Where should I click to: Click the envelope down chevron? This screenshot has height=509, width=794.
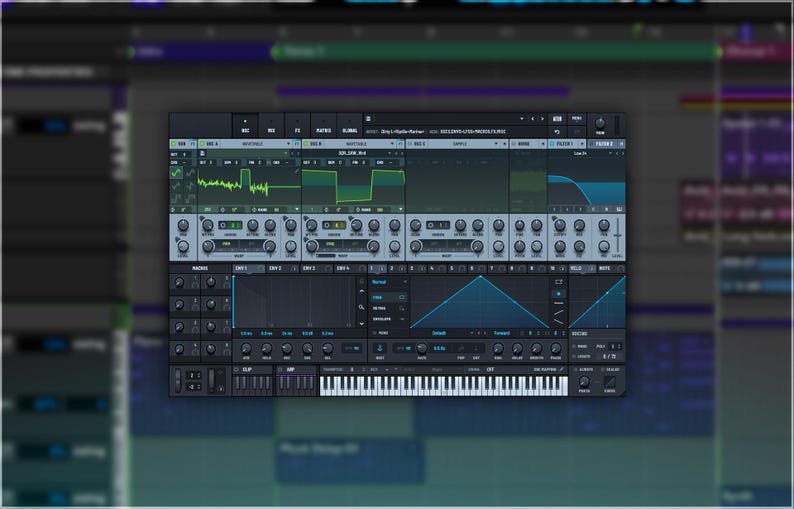pos(362,324)
